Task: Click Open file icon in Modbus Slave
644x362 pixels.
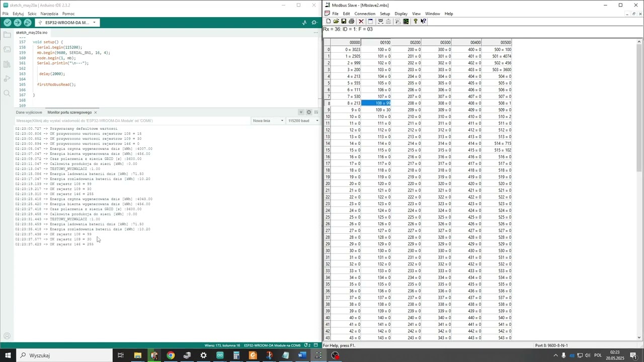Action: click(336, 21)
